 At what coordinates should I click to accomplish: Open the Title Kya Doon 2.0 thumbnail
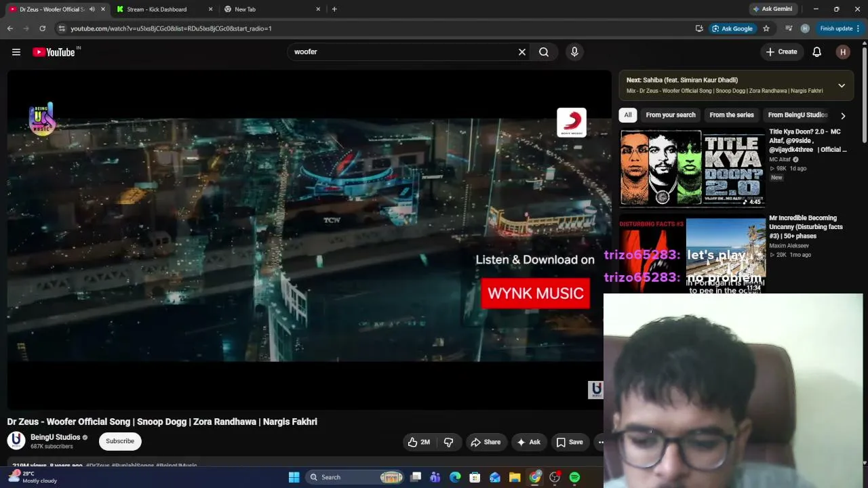tap(693, 167)
